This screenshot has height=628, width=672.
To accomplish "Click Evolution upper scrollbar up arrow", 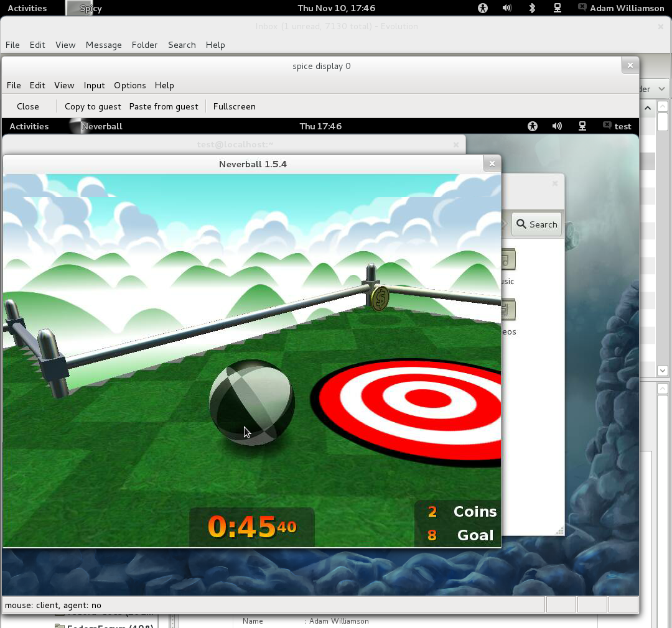I will (663, 106).
